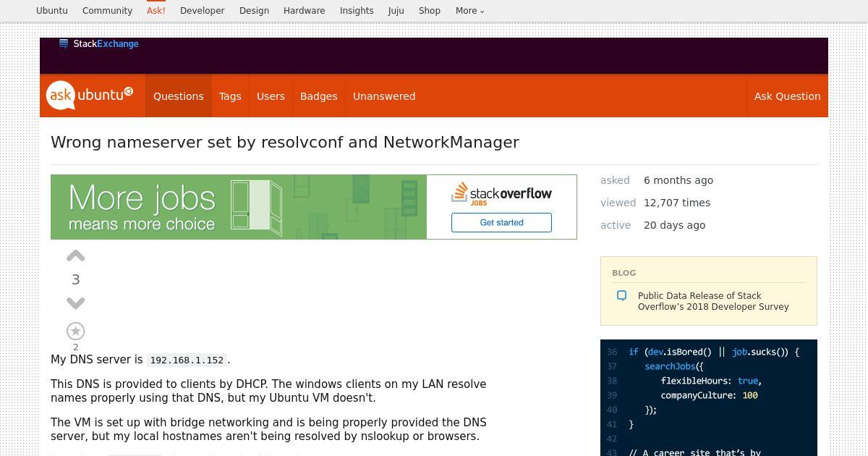
Task: Click the favorite count below star
Action: point(75,347)
